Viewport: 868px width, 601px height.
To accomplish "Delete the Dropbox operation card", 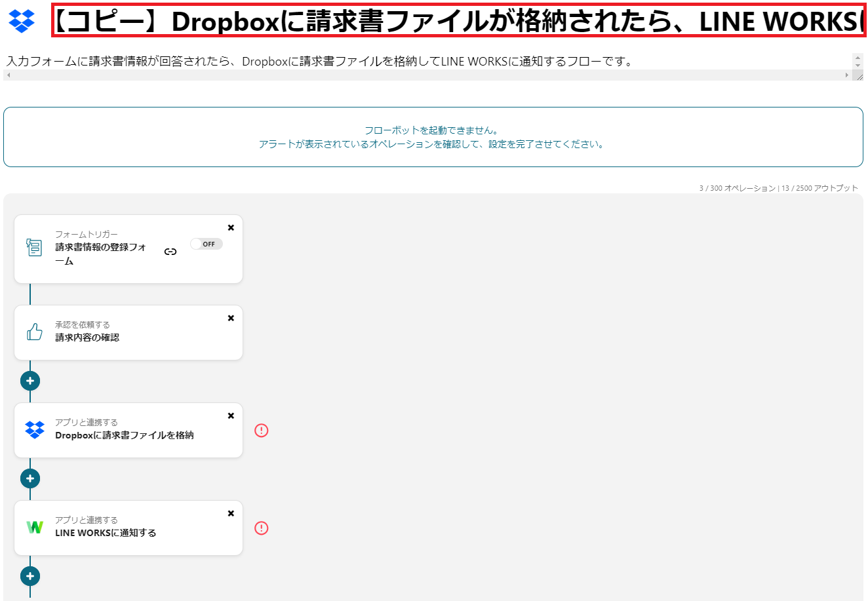I will [231, 416].
